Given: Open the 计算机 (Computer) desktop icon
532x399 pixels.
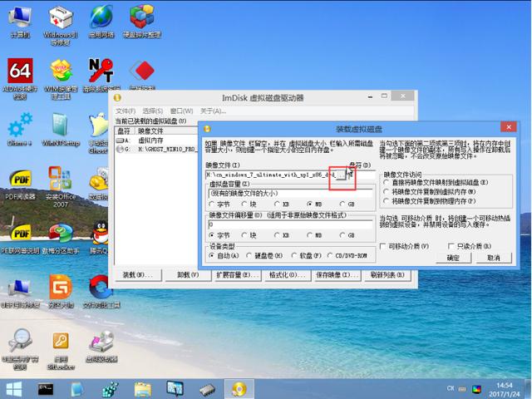Looking at the screenshot, I should (20, 22).
